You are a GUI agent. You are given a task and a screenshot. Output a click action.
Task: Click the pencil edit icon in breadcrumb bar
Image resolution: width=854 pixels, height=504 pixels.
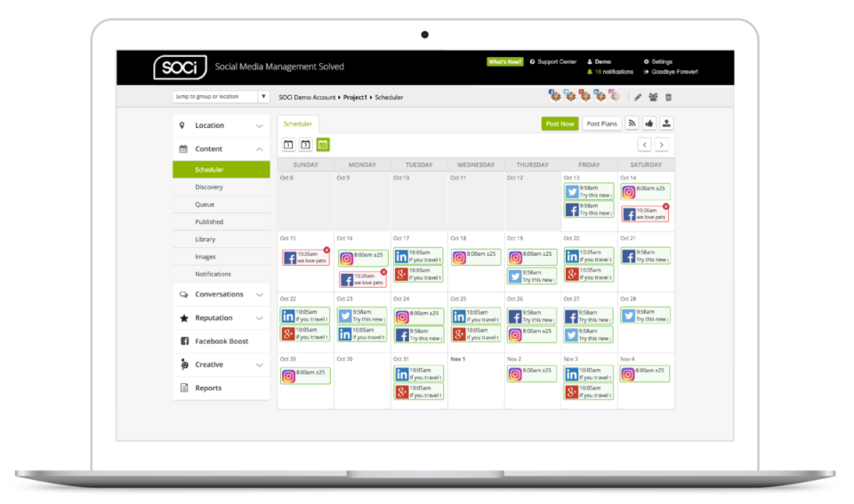(638, 98)
